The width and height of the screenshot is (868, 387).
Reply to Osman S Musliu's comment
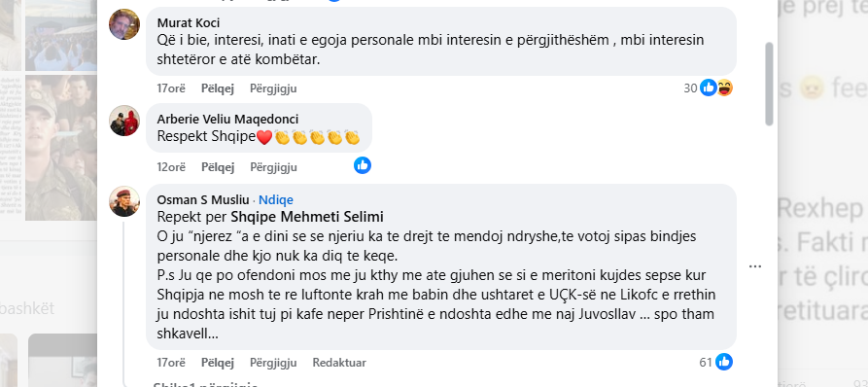[273, 363]
